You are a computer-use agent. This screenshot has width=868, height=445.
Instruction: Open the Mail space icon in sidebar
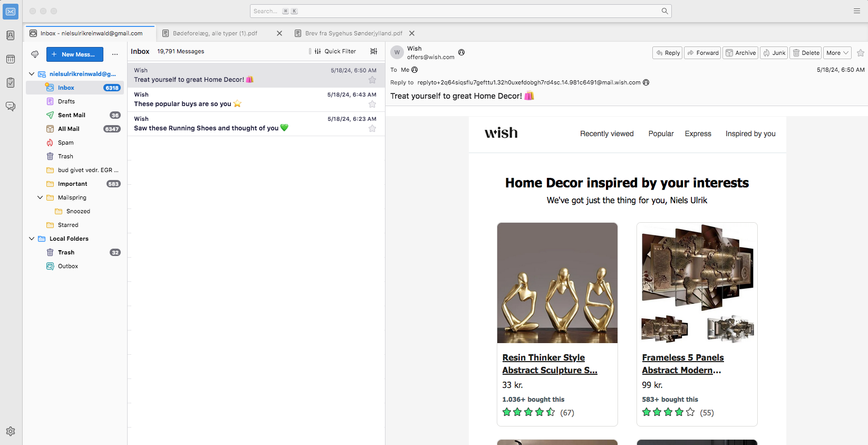click(x=11, y=12)
